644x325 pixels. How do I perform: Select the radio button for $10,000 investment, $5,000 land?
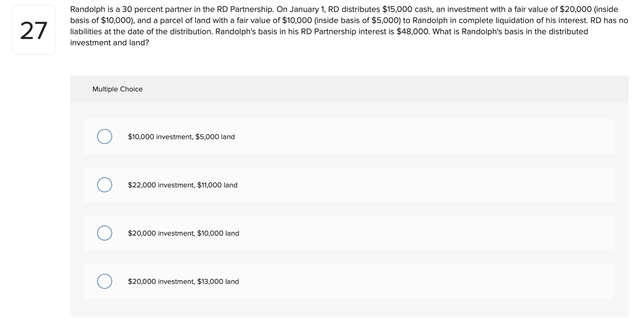pyautogui.click(x=104, y=136)
